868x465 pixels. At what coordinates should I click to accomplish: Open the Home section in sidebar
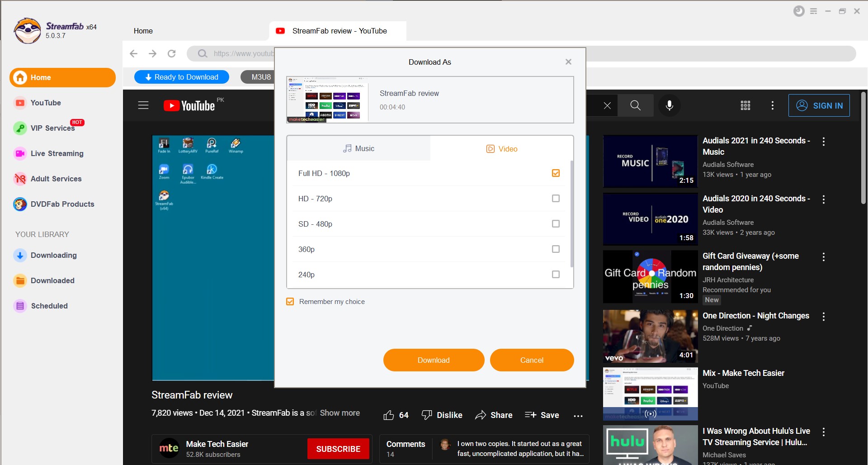(x=62, y=77)
